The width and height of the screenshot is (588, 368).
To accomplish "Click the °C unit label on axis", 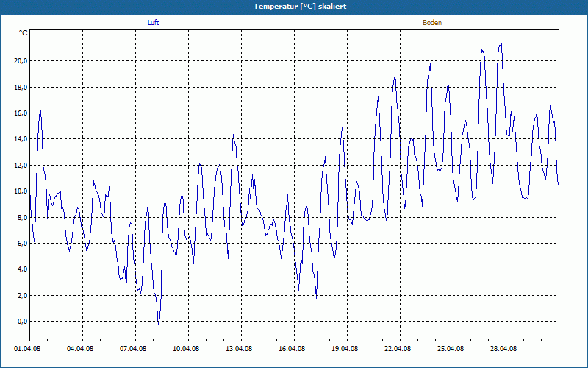I will tap(23, 33).
